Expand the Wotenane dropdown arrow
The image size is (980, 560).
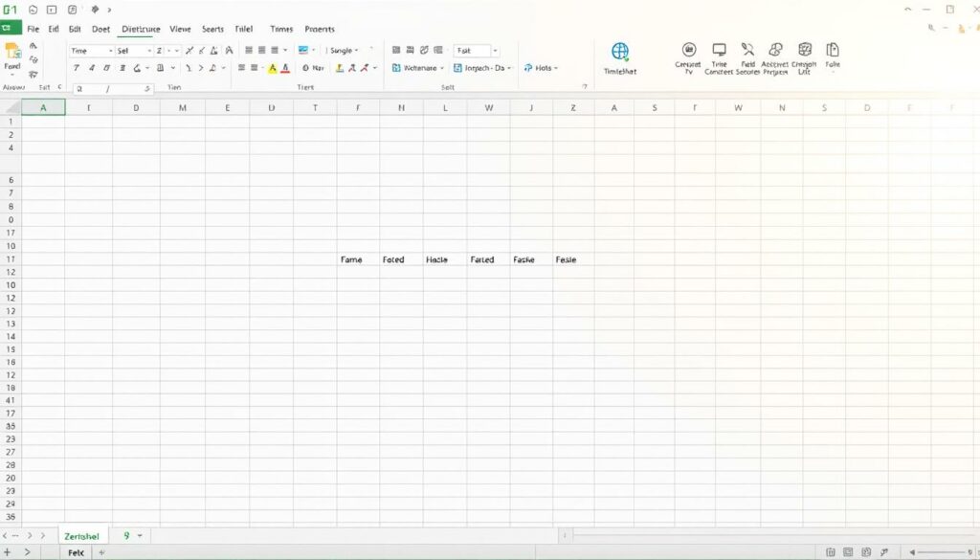tap(442, 68)
